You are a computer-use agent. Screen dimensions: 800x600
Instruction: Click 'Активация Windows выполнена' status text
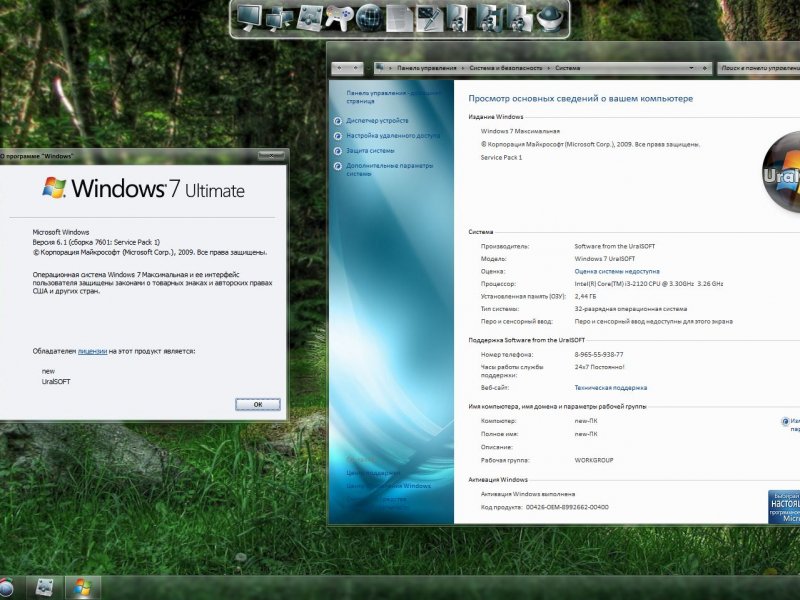click(x=528, y=494)
